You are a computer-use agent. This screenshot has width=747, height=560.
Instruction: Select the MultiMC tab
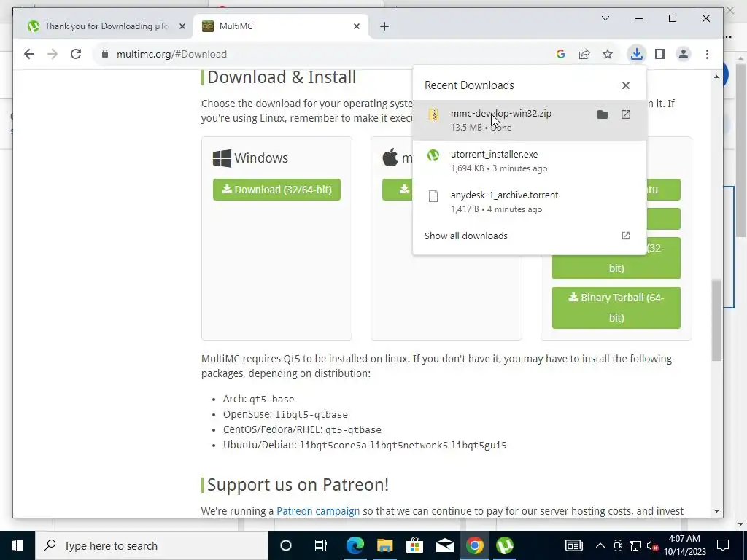[x=281, y=26]
